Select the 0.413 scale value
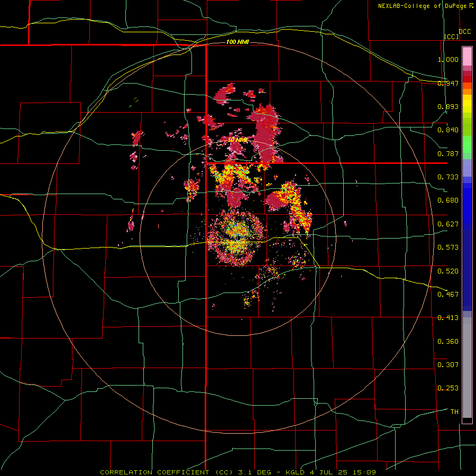The image size is (476, 476). tap(448, 318)
